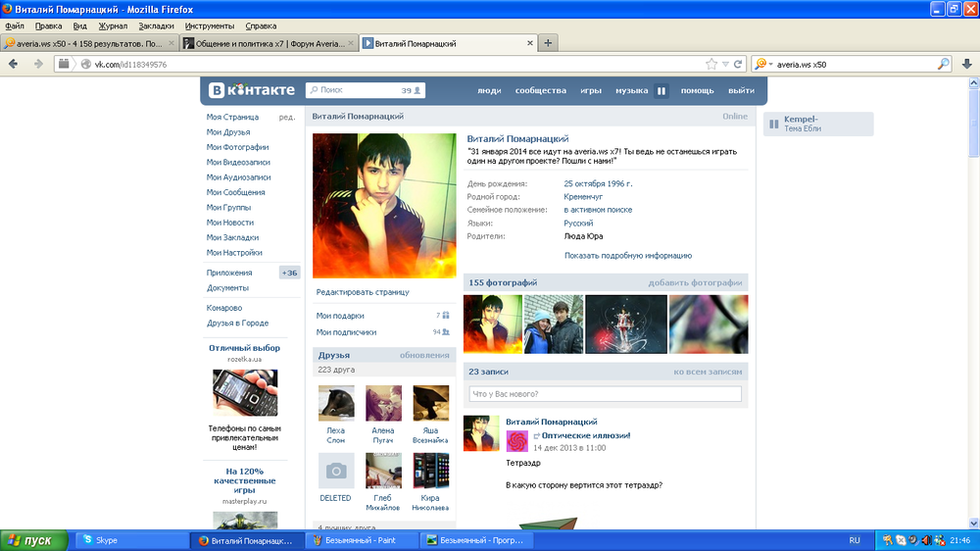Viewport: 980px width, 551px height.
Task: Open Мои Друзья in left menu
Action: coord(228,132)
